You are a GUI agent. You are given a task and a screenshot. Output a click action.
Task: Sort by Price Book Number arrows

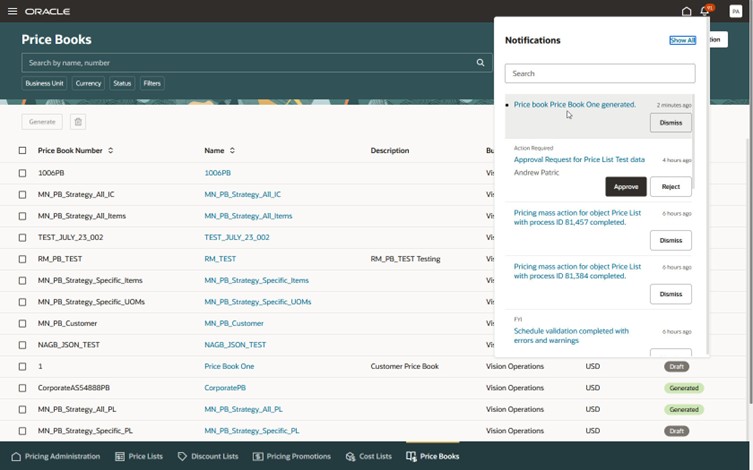110,150
